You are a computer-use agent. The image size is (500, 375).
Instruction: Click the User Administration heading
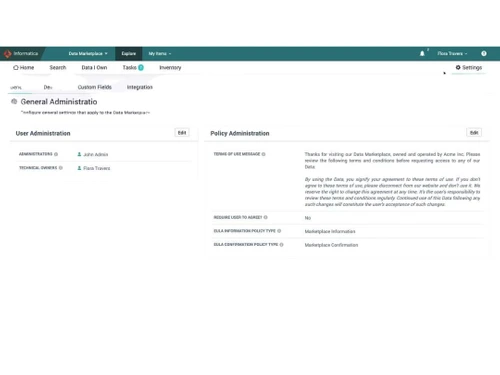click(43, 133)
